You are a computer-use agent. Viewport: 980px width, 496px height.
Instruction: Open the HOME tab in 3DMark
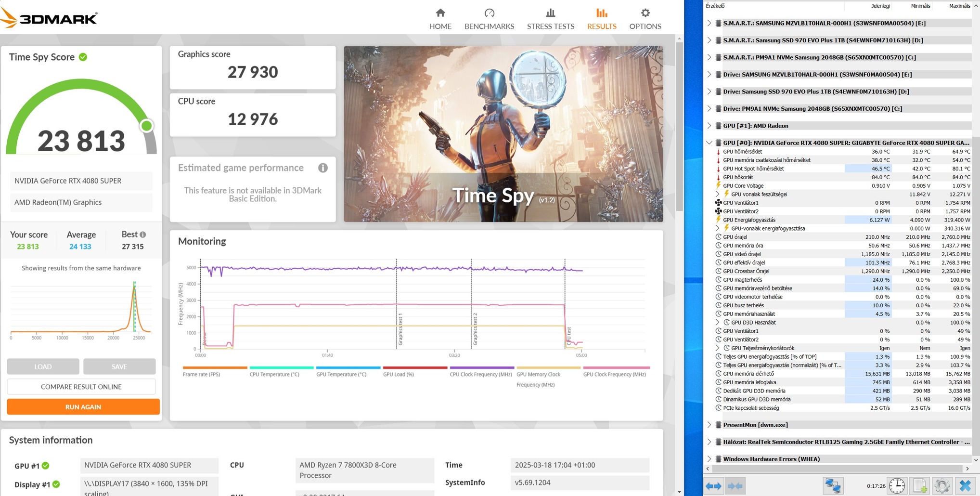[440, 19]
